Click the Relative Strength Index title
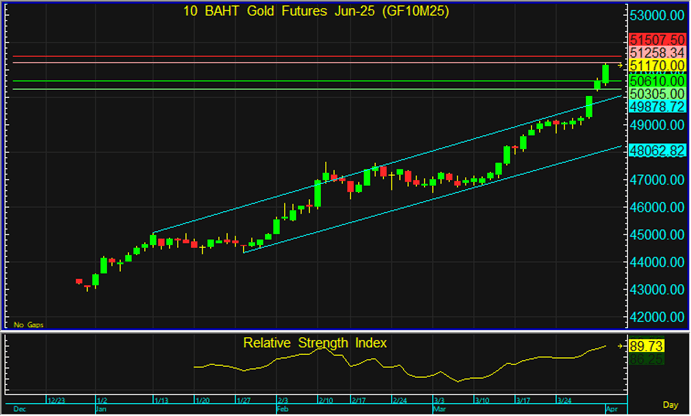The image size is (691, 416). point(315,343)
